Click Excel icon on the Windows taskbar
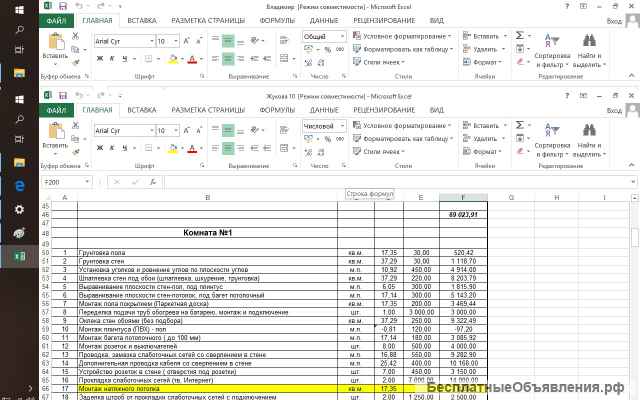This screenshot has width=640, height=400. click(x=19, y=255)
